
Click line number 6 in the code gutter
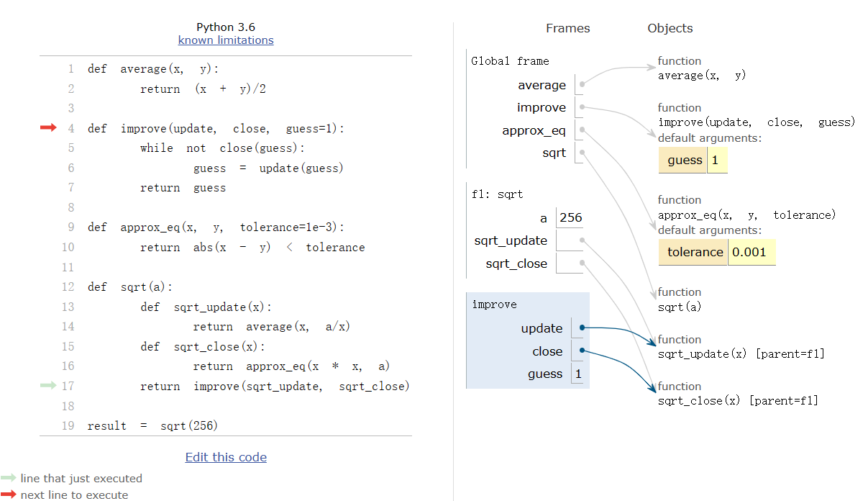(x=70, y=168)
